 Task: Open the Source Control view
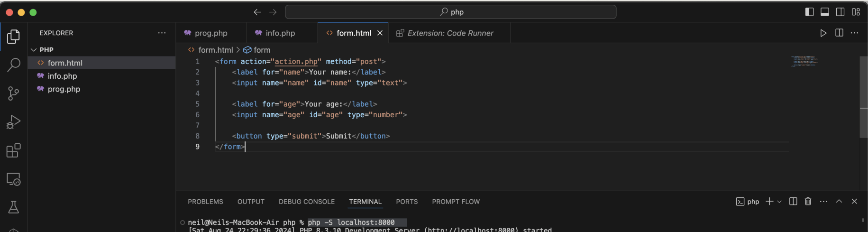(x=13, y=93)
